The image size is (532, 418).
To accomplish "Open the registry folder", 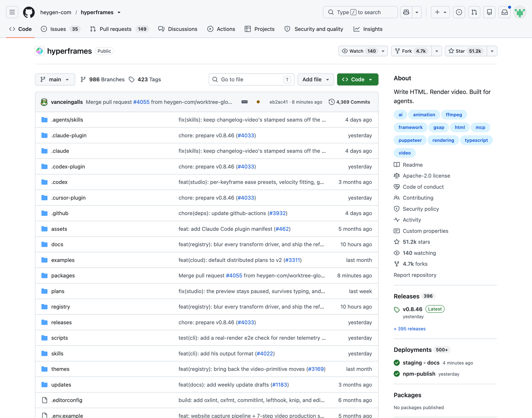I will point(61,307).
